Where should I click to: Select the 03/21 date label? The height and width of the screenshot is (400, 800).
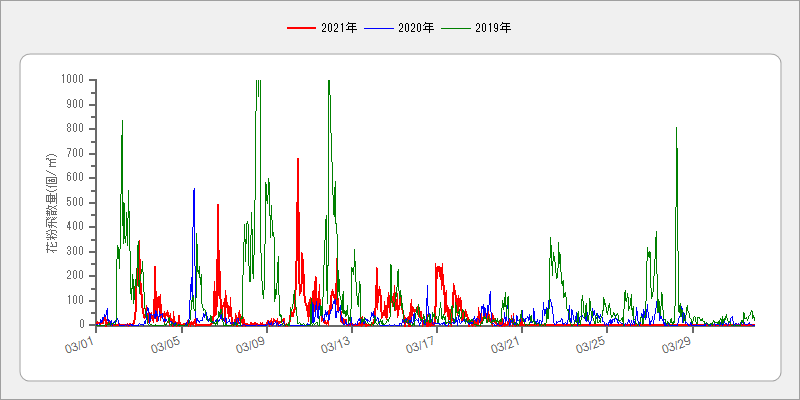[x=506, y=345]
